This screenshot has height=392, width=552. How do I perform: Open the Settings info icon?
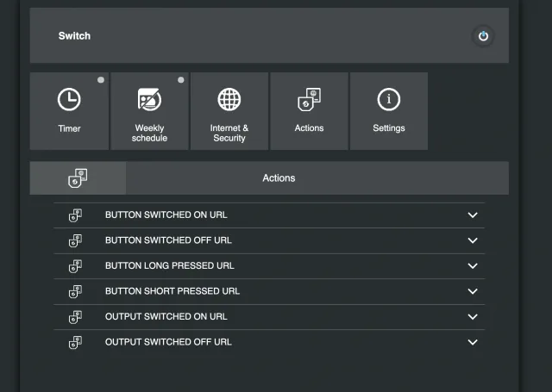389,99
